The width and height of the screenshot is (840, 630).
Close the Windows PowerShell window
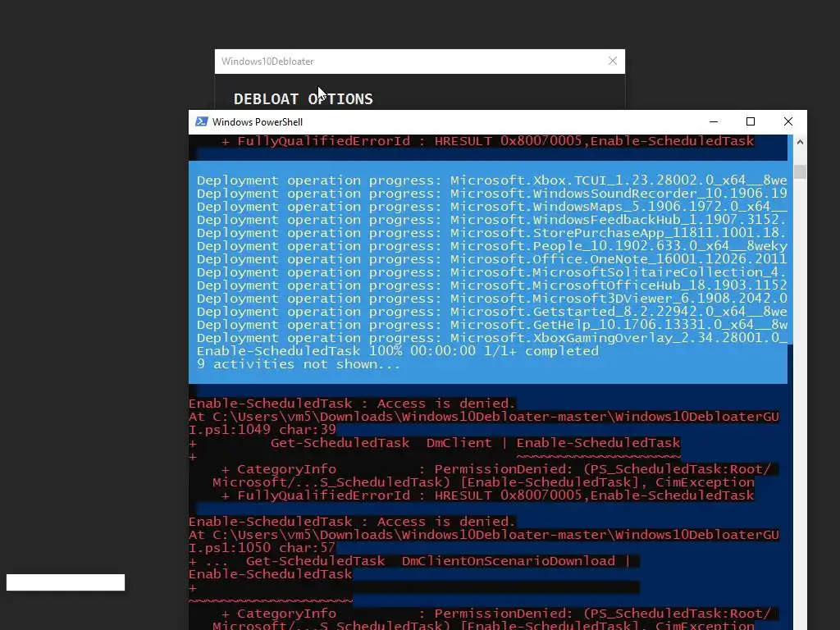(788, 121)
